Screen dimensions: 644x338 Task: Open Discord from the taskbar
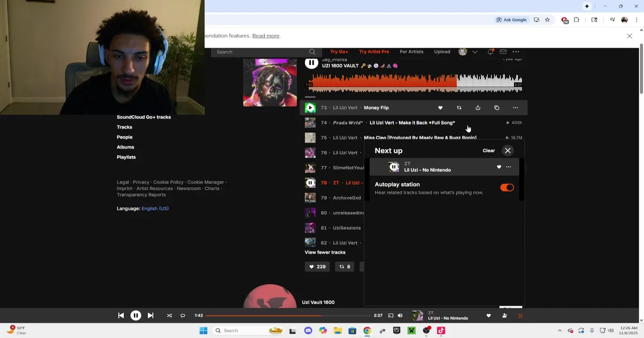(308, 330)
